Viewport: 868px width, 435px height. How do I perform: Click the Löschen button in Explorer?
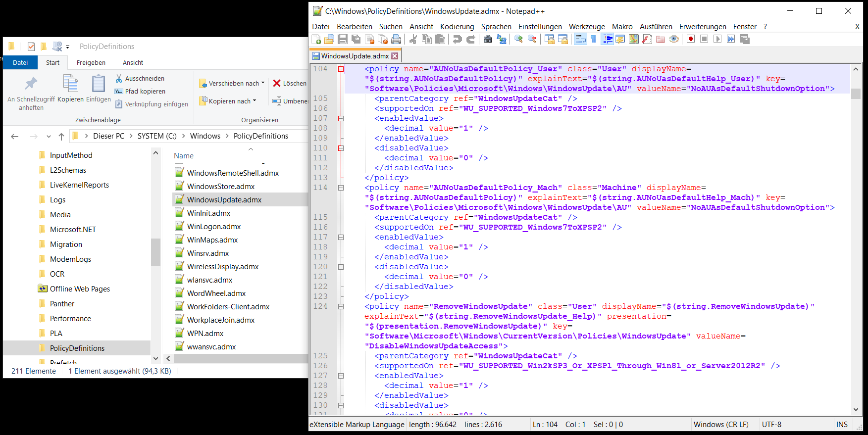pyautogui.click(x=290, y=83)
